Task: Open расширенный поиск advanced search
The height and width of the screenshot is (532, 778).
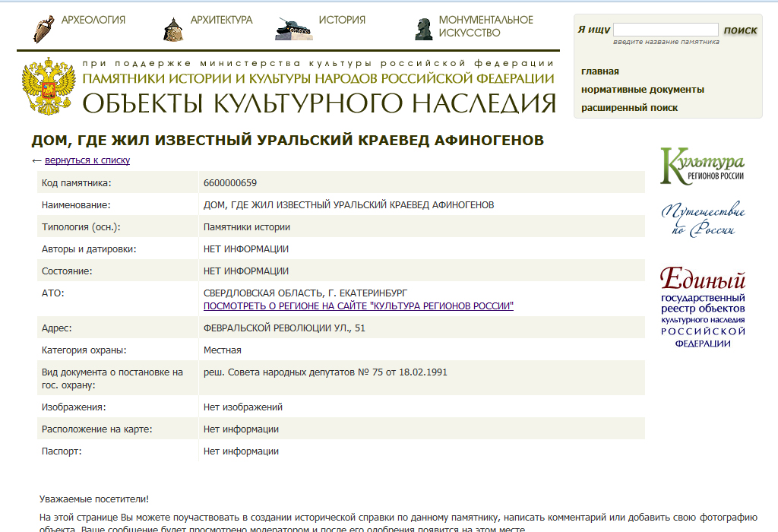Action: click(629, 108)
